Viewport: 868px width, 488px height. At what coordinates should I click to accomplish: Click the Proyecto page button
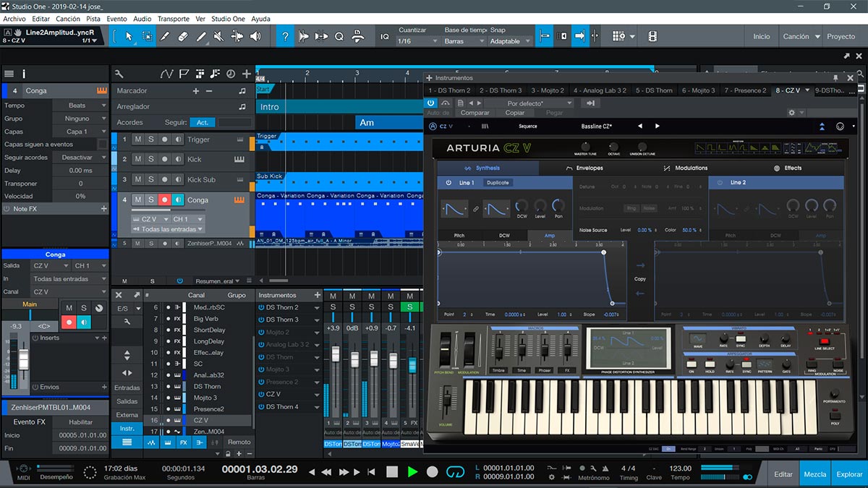pyautogui.click(x=841, y=36)
